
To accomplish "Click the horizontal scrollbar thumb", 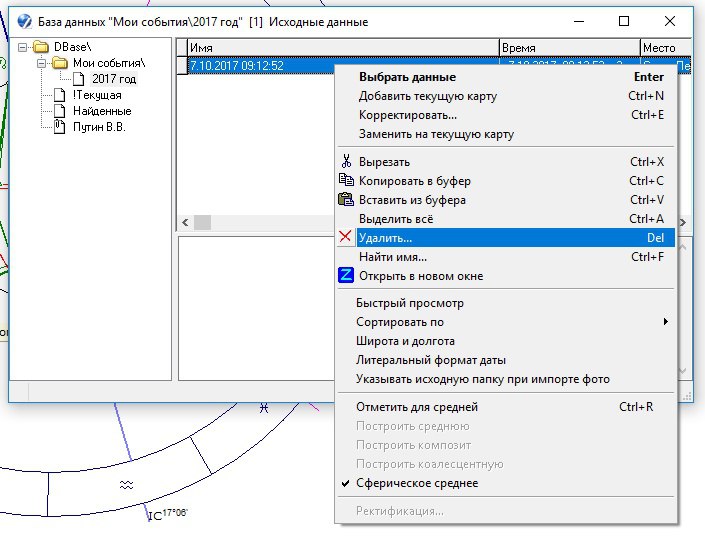I will [202, 222].
